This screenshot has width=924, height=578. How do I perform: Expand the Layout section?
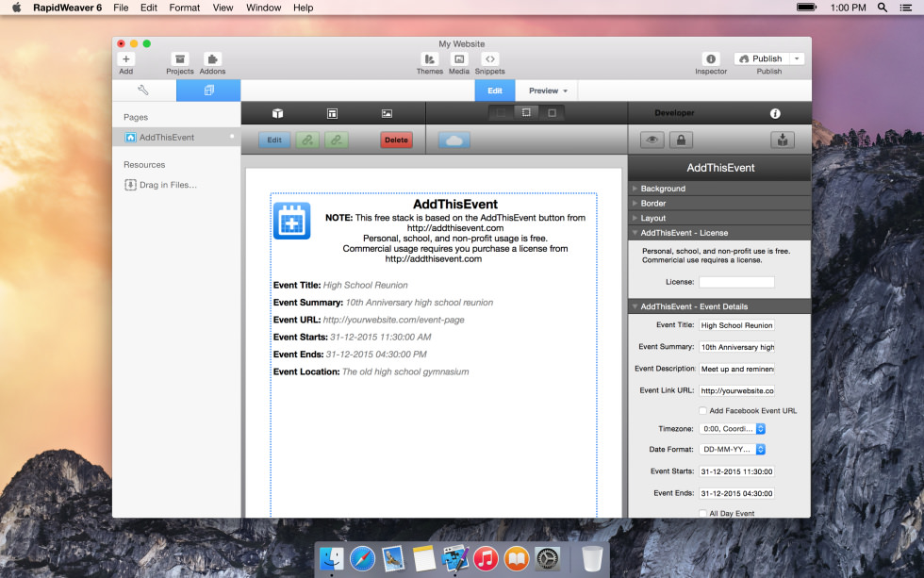pos(719,218)
